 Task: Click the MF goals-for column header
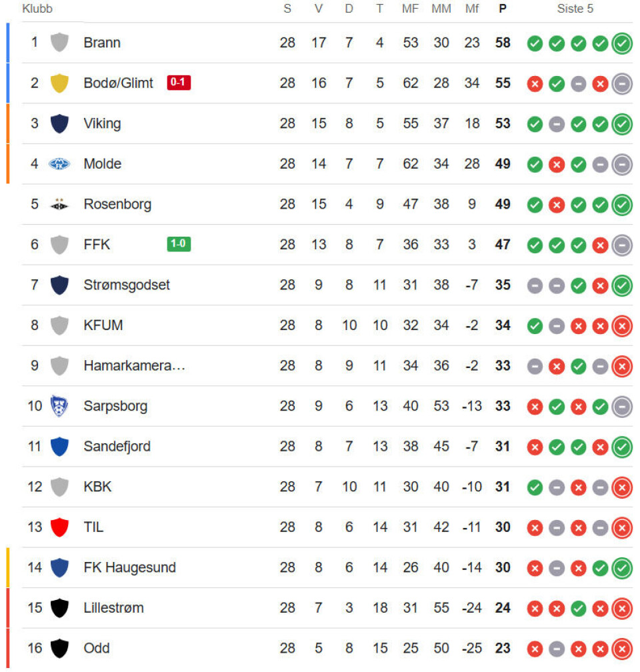(x=410, y=9)
